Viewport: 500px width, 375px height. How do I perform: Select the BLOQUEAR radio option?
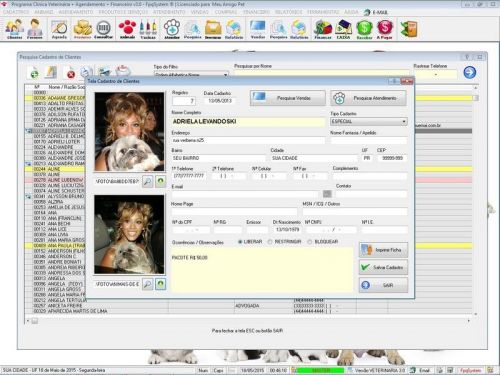point(323,242)
